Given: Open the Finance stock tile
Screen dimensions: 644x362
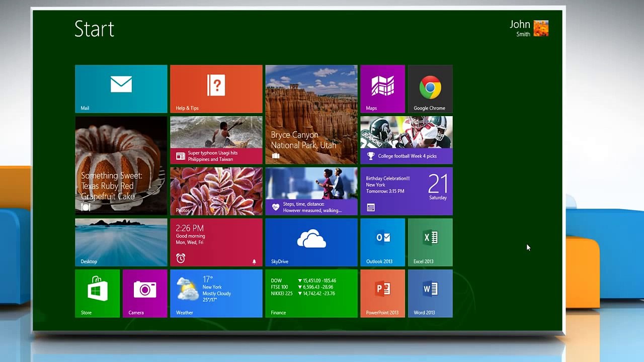Looking at the screenshot, I should point(311,294).
